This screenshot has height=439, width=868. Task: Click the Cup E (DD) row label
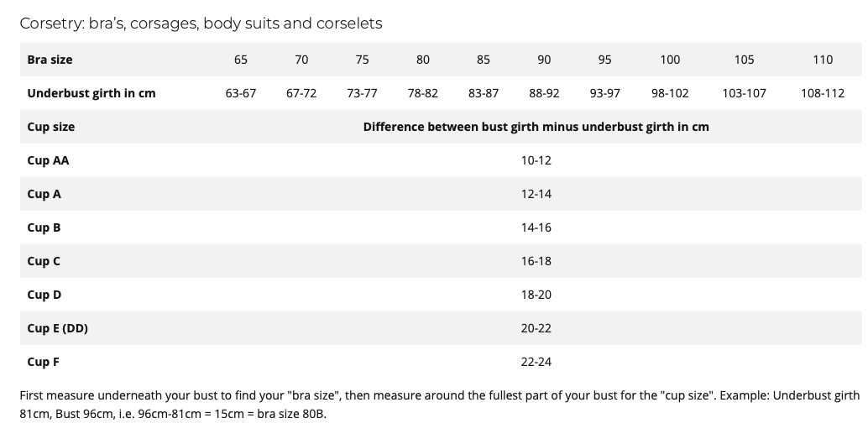(58, 328)
